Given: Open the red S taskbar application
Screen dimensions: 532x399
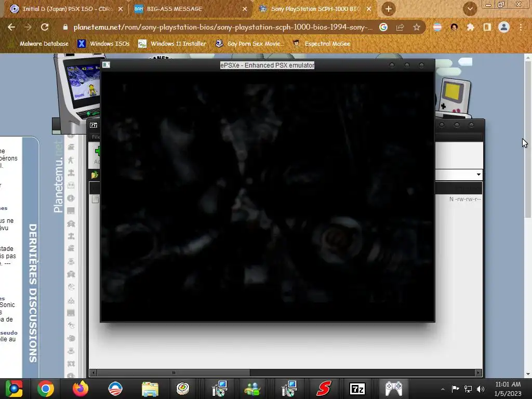Looking at the screenshot, I should pos(324,389).
